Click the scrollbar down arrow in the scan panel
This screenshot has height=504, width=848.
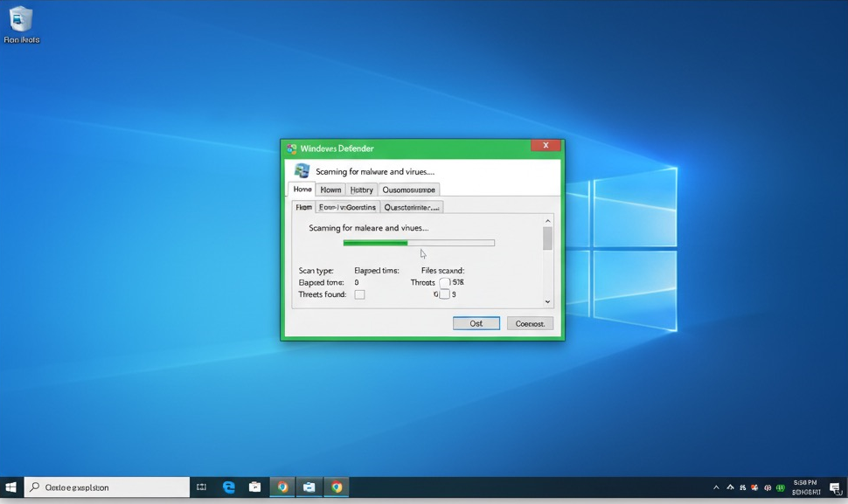[548, 302]
